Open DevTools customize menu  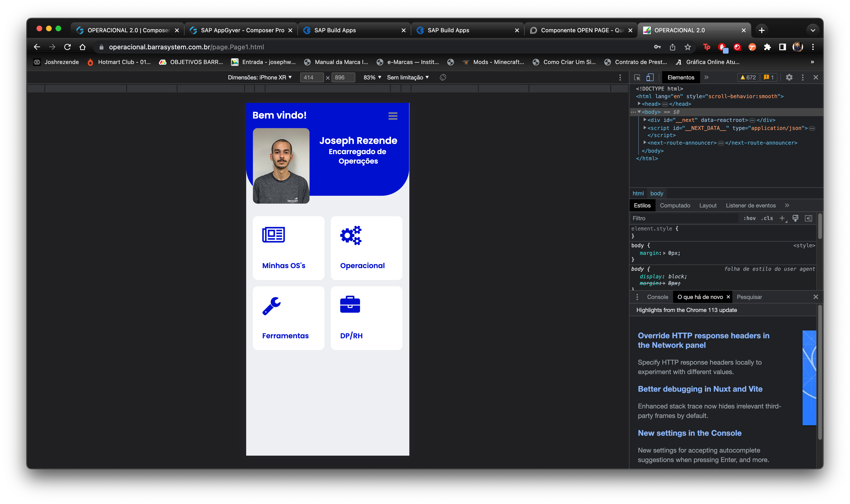point(803,78)
